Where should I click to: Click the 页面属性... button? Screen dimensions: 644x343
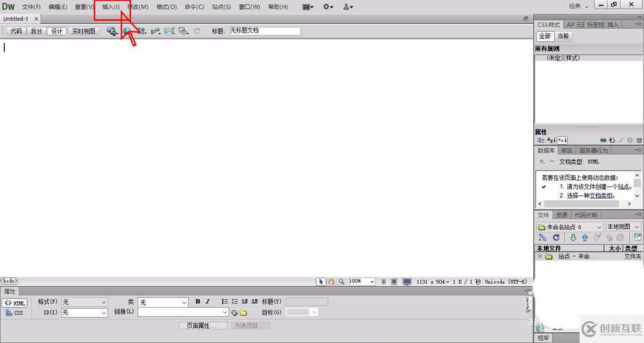[202, 326]
